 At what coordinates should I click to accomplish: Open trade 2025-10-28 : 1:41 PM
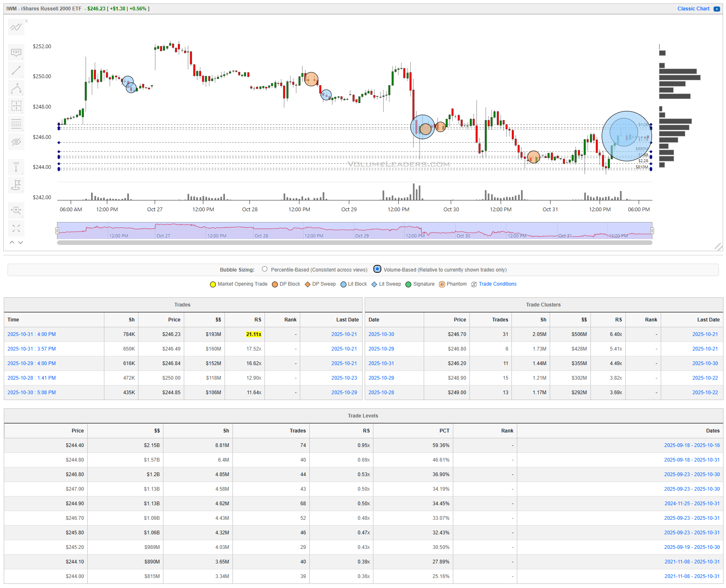pyautogui.click(x=32, y=378)
